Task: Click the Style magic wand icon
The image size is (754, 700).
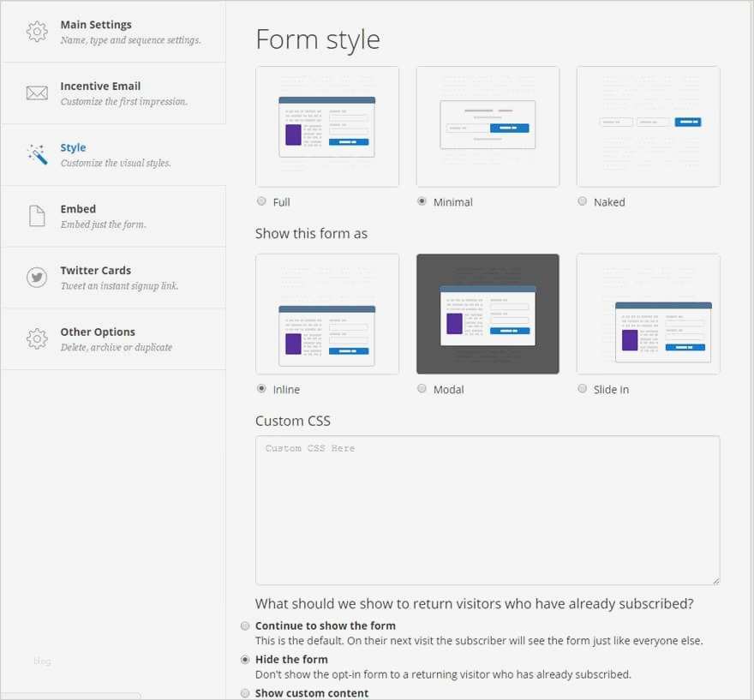Action: [x=37, y=154]
